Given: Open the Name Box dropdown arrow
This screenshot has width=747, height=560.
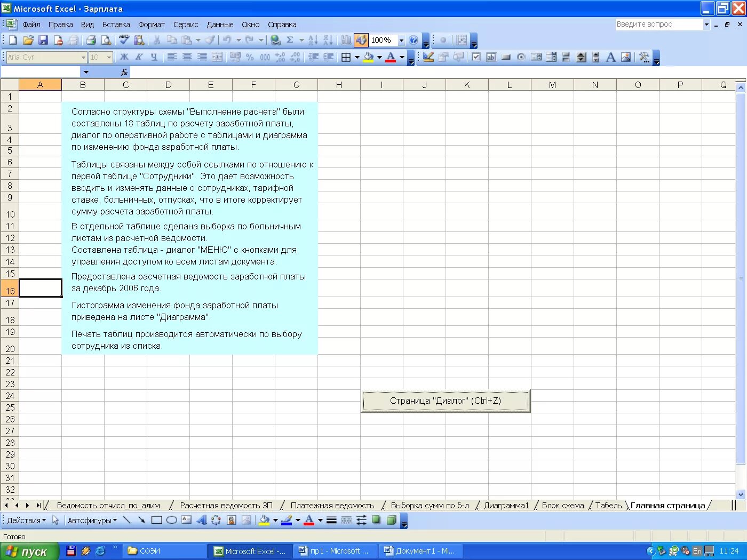Looking at the screenshot, I should click(85, 72).
